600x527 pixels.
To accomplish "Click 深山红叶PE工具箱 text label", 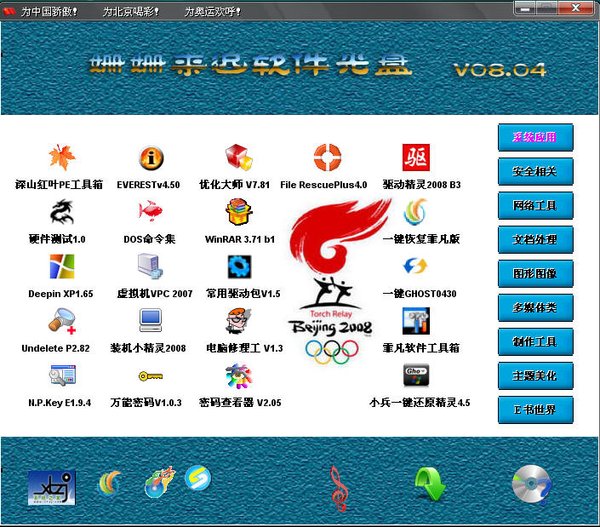I will point(59,185).
